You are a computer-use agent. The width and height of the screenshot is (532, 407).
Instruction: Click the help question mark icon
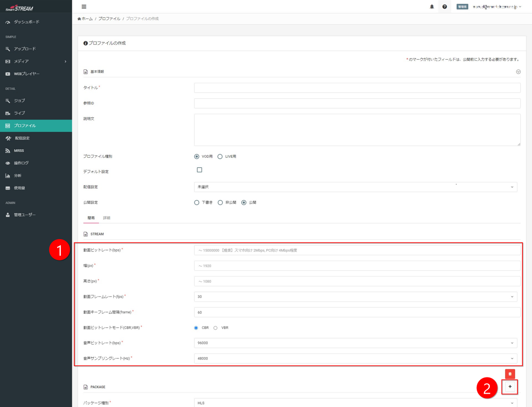444,7
